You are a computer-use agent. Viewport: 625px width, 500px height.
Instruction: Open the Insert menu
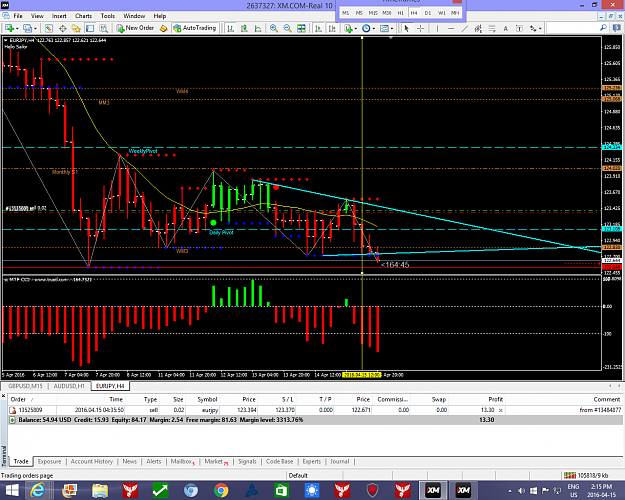[x=59, y=16]
